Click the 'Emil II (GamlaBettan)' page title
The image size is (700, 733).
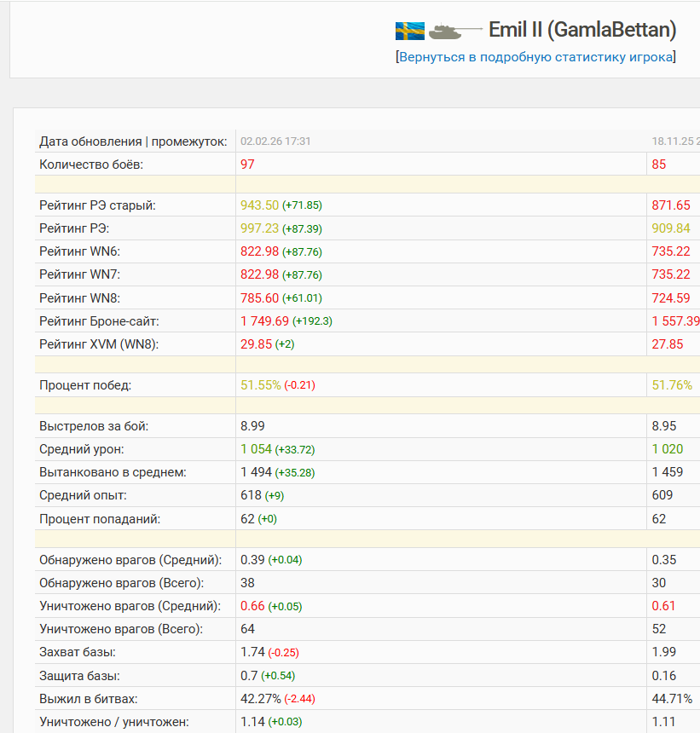click(x=582, y=31)
